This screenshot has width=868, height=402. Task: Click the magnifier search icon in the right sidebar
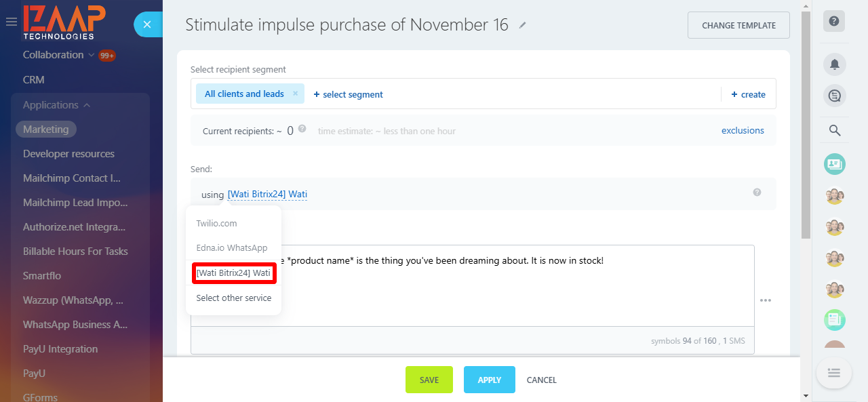pyautogui.click(x=835, y=131)
